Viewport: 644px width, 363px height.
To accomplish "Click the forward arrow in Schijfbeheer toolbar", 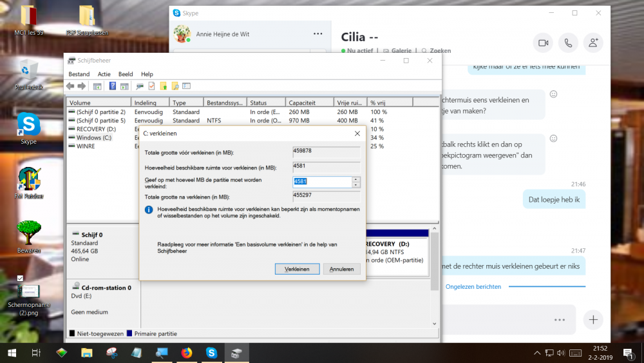I will tap(82, 86).
